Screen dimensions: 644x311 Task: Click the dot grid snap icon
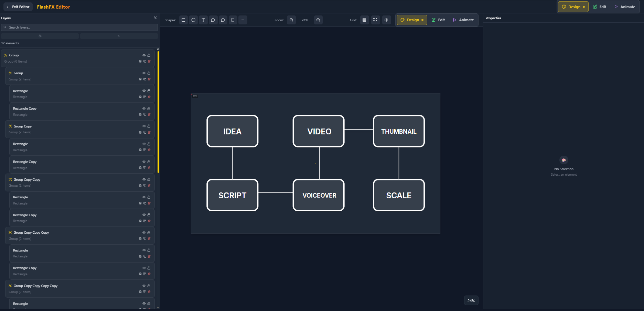pyautogui.click(x=375, y=20)
